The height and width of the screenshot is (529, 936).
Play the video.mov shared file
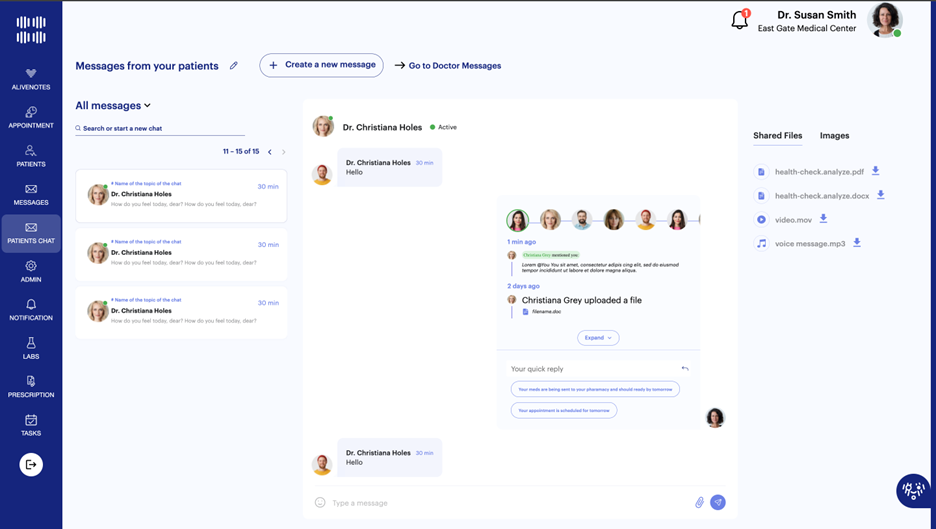click(762, 219)
